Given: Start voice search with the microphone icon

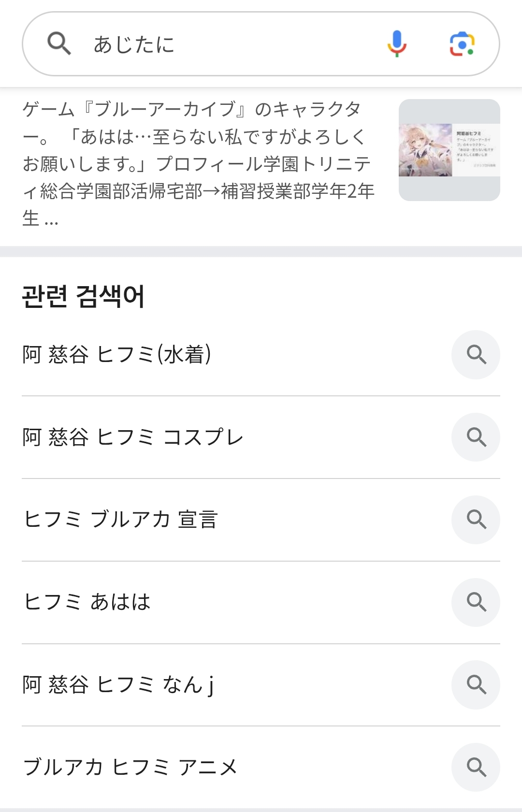Looking at the screenshot, I should [396, 44].
